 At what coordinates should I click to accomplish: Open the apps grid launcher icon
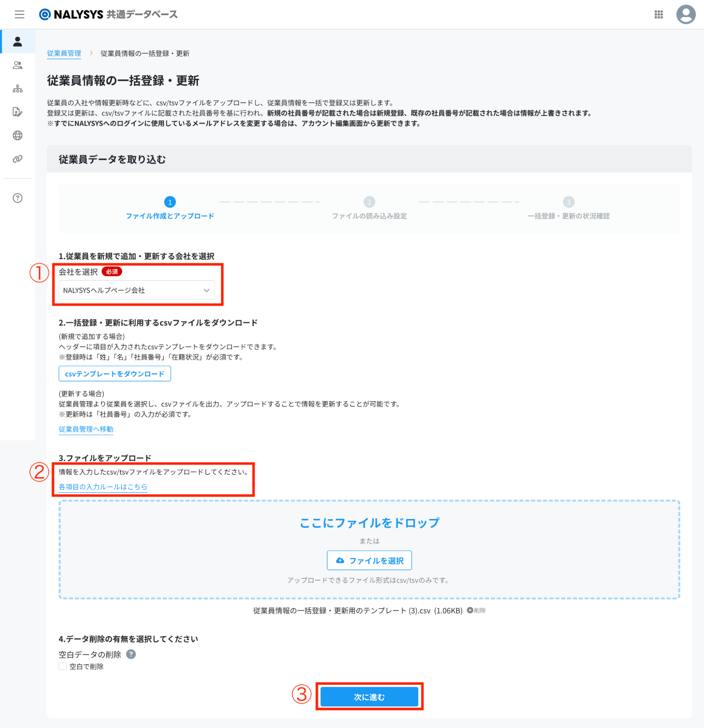(x=658, y=15)
